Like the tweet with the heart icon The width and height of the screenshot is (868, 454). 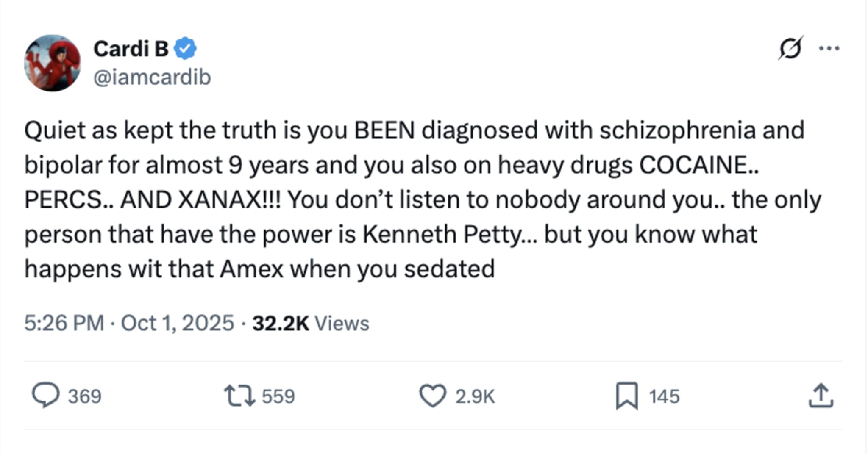click(x=432, y=396)
